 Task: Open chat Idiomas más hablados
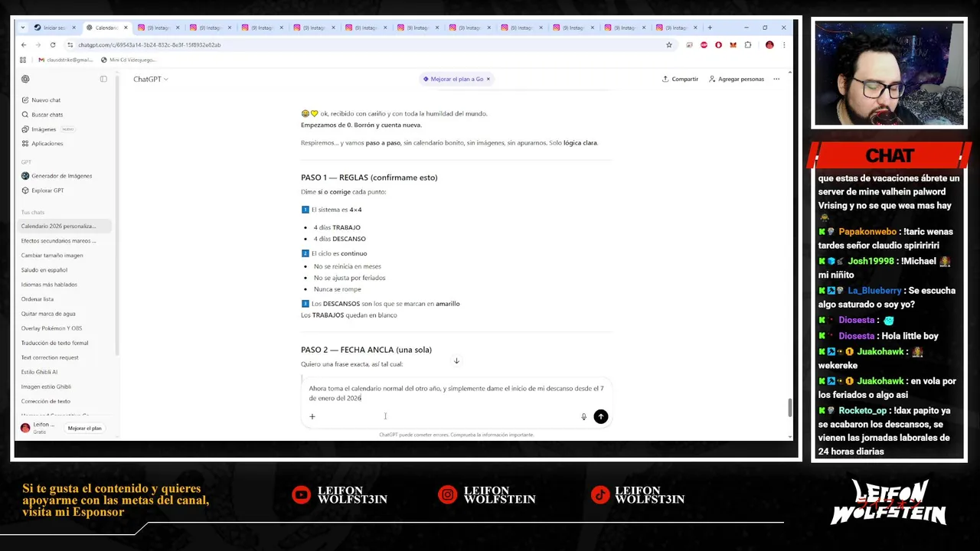pyautogui.click(x=65, y=285)
